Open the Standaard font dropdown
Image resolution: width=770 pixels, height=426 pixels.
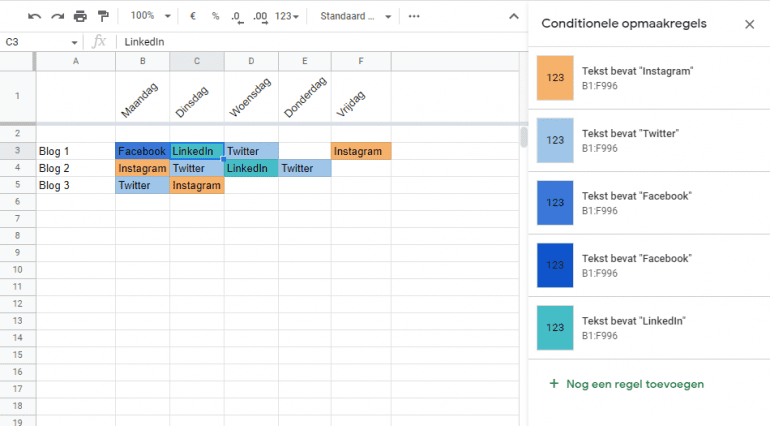[x=356, y=16]
